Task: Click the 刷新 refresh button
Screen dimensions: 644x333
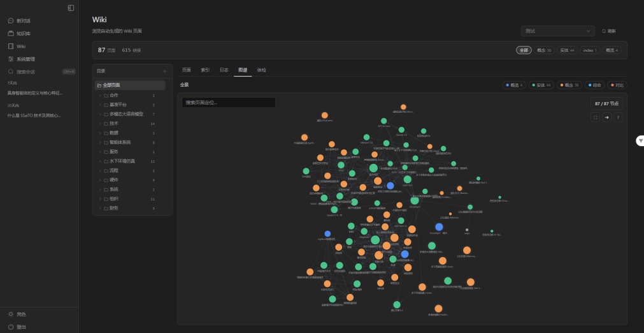Action: click(x=609, y=31)
